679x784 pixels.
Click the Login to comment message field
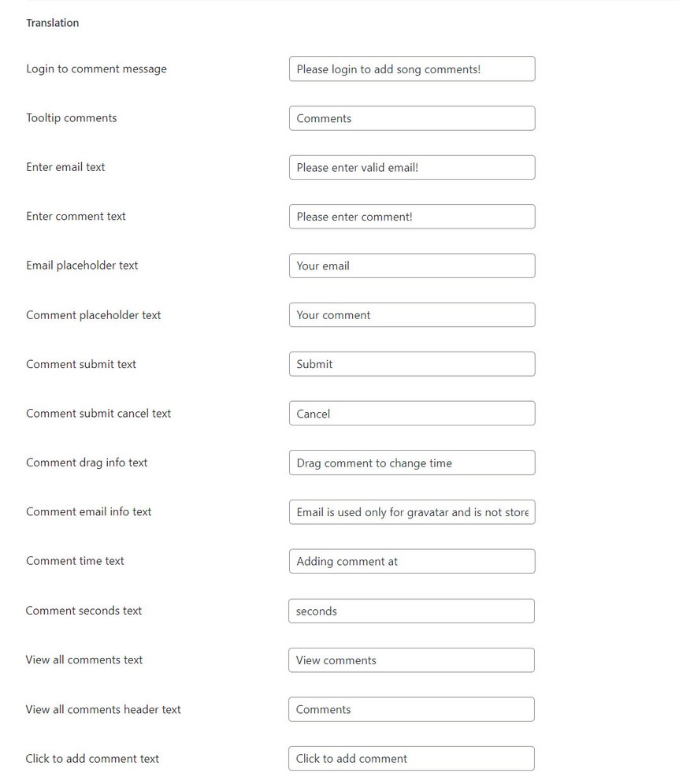click(411, 69)
